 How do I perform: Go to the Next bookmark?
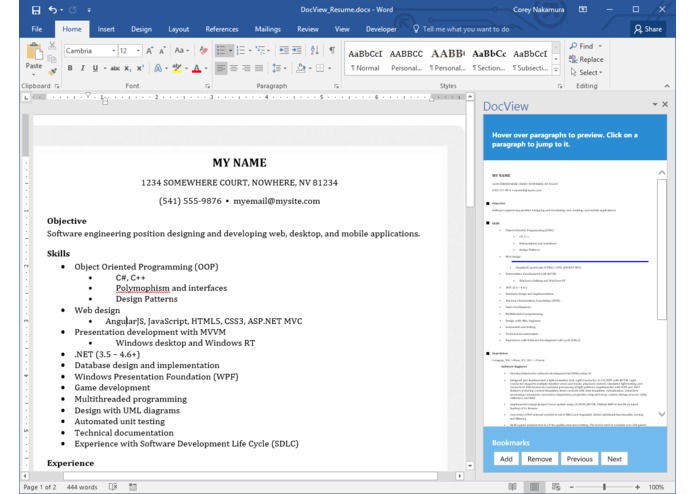pos(614,459)
